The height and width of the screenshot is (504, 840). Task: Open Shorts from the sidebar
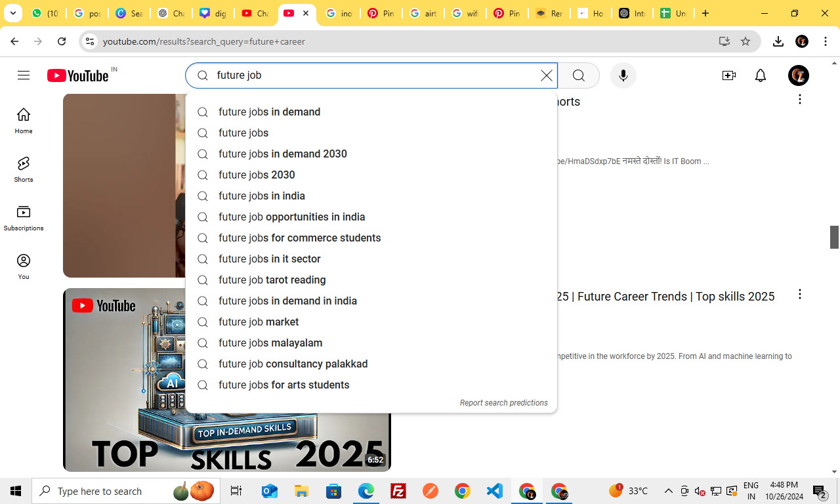[24, 169]
